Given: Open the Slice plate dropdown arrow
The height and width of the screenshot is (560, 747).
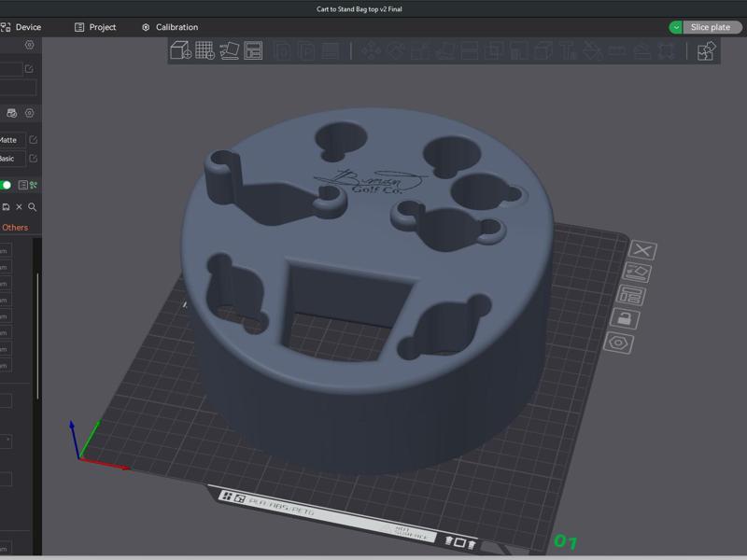Looking at the screenshot, I should [x=675, y=27].
